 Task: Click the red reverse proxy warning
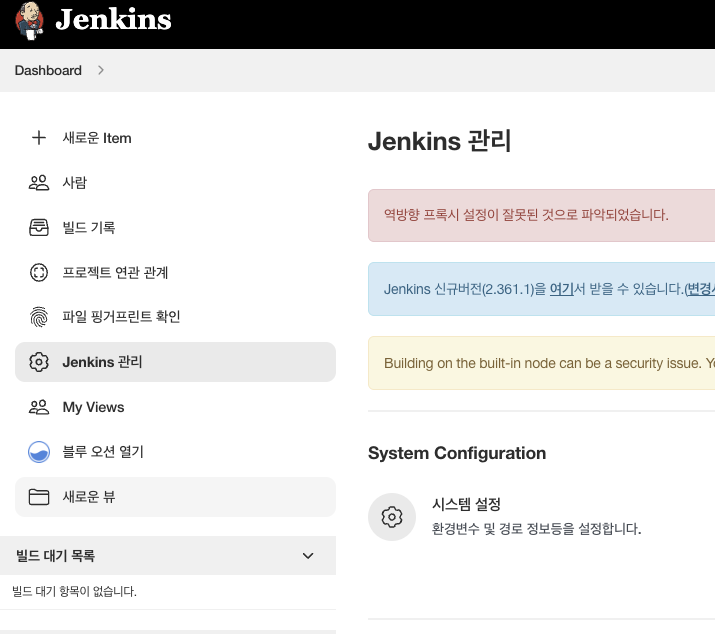point(541,215)
